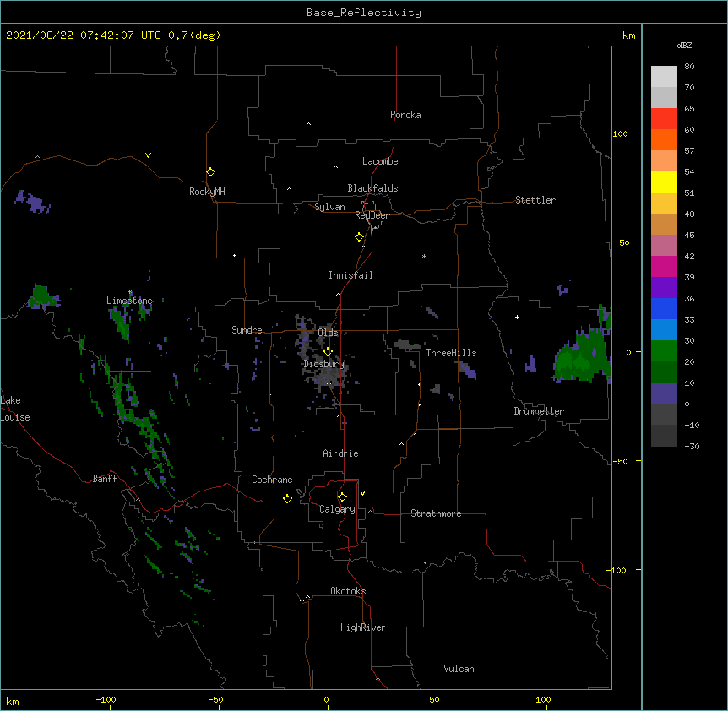Image resolution: width=728 pixels, height=711 pixels.
Task: Click the purple 39 dBZ legend swatch
Action: (x=664, y=287)
